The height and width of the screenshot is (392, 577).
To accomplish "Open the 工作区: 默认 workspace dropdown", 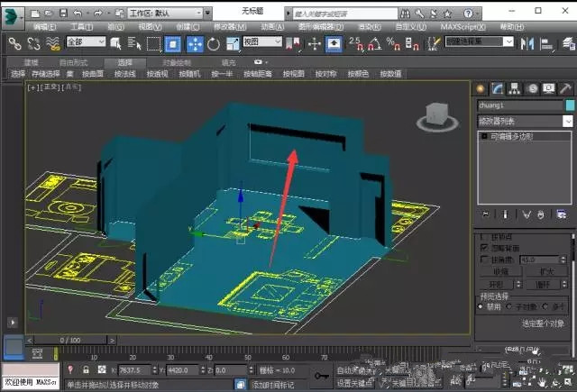I will (x=165, y=14).
